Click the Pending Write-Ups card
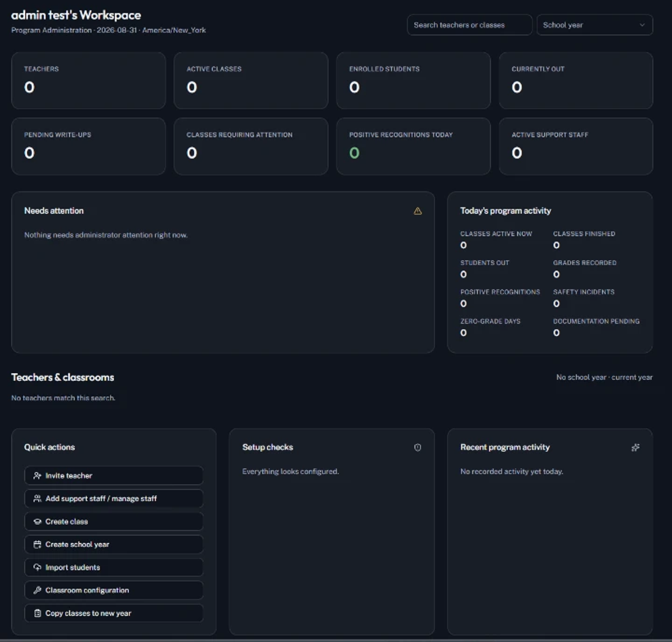This screenshot has height=642, width=672. [x=89, y=147]
